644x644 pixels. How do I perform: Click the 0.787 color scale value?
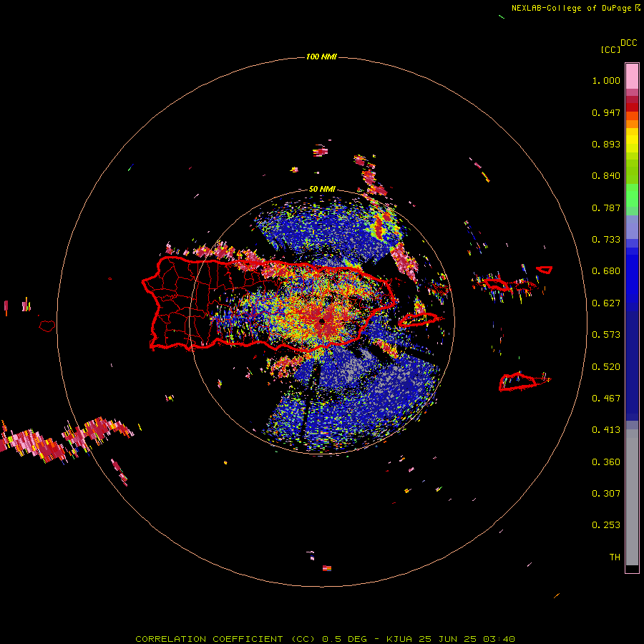[x=606, y=208]
